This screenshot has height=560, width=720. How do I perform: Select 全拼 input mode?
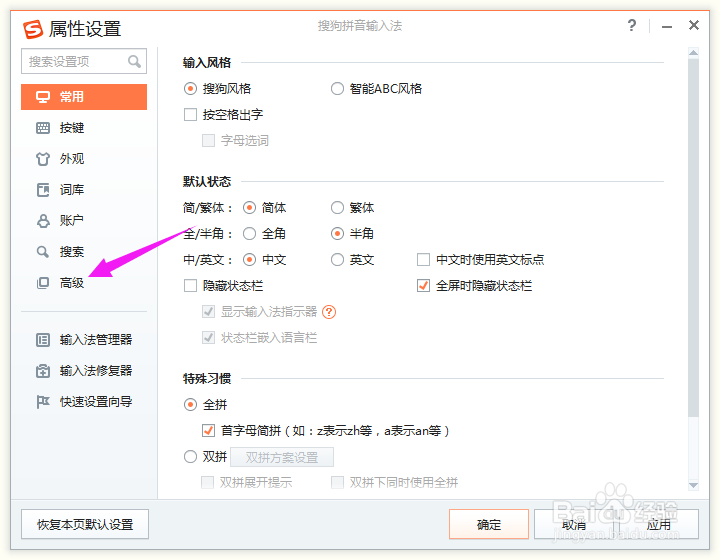point(190,405)
